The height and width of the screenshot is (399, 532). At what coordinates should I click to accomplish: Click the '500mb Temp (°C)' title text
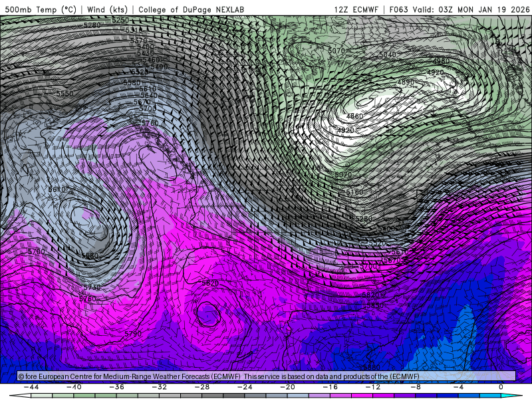click(41, 9)
